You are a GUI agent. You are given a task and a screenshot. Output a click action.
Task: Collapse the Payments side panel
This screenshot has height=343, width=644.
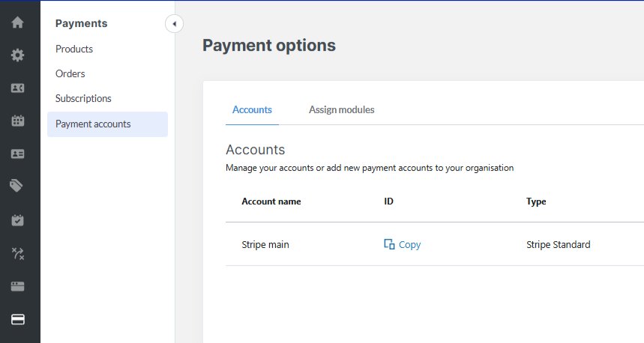click(174, 24)
